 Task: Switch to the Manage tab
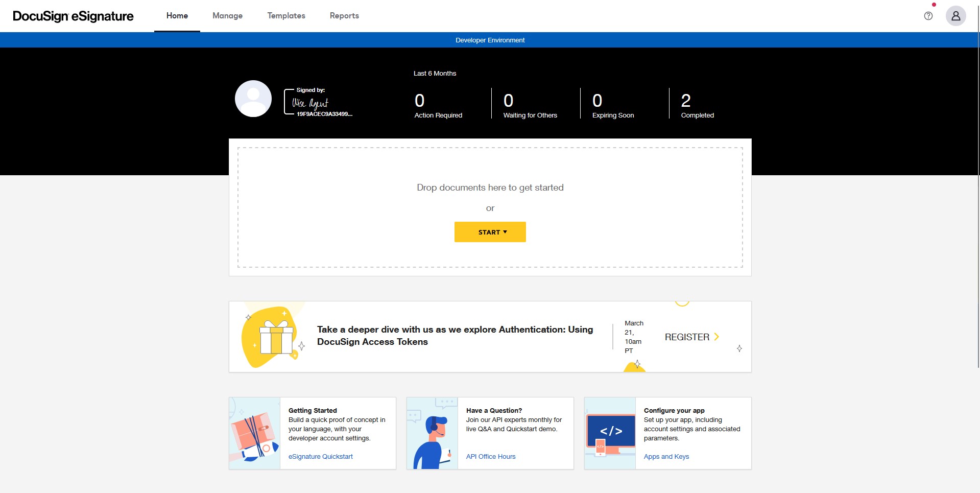(x=228, y=16)
